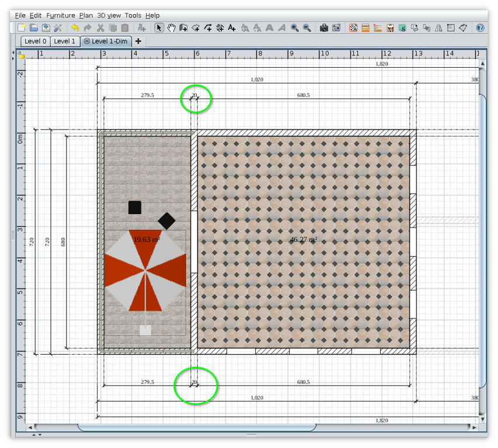Save the home using the toolbar icon
This screenshot has height=448, width=498.
(x=46, y=28)
